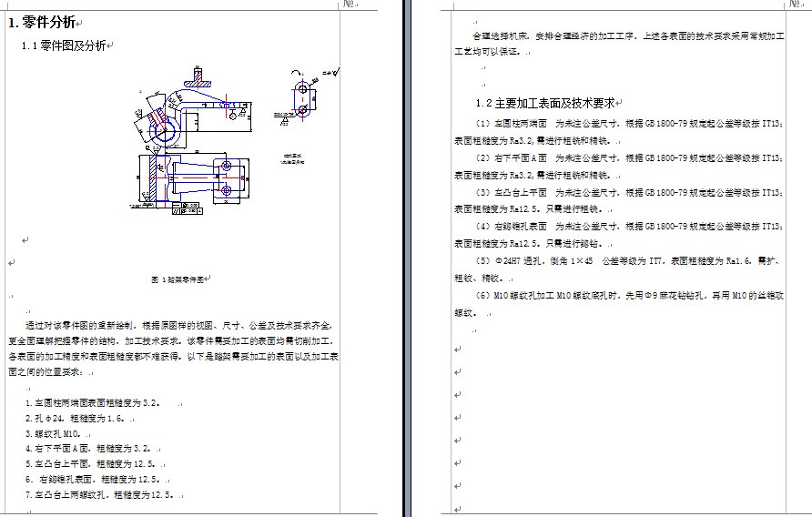Click the heading "1. 零件分析"

(x=43, y=22)
